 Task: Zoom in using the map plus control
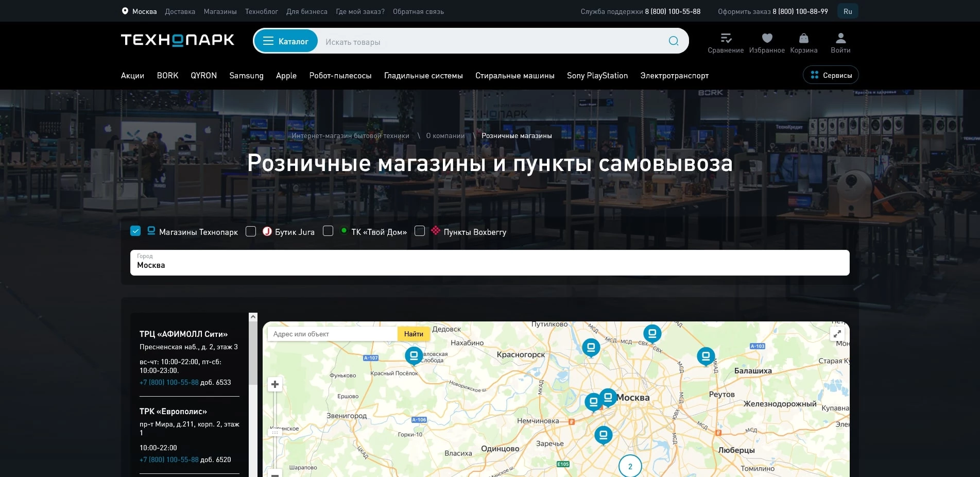(x=274, y=384)
